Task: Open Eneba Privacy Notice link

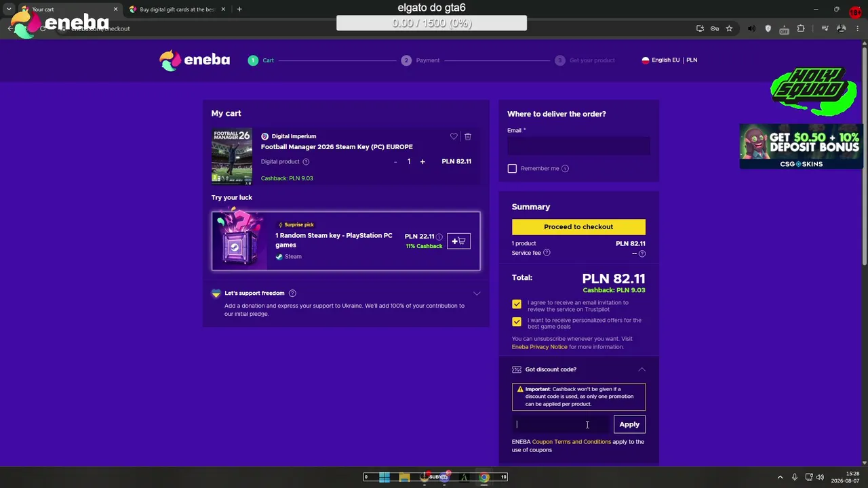Action: (x=540, y=347)
